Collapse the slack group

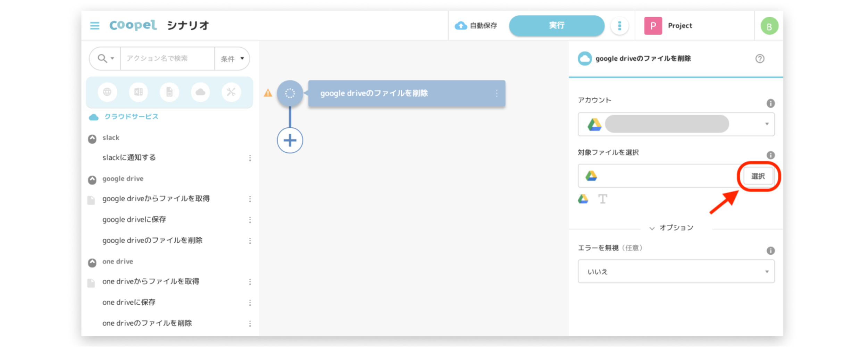coord(92,139)
